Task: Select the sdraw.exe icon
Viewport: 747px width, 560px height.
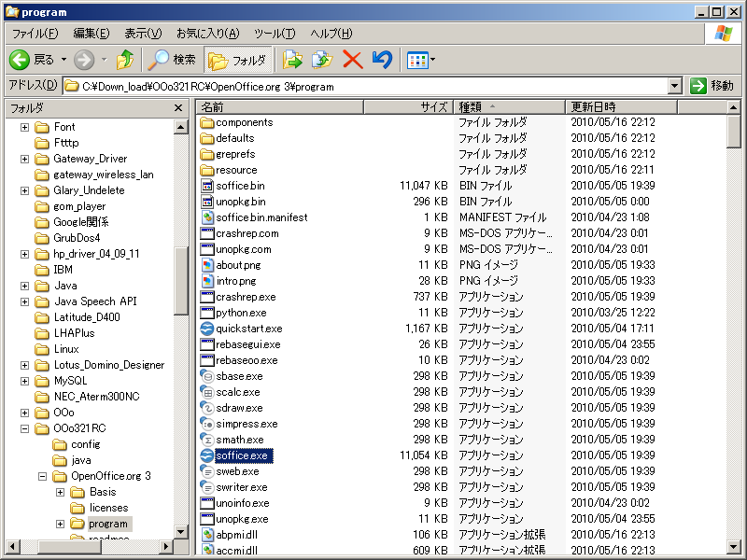Action: pos(206,408)
